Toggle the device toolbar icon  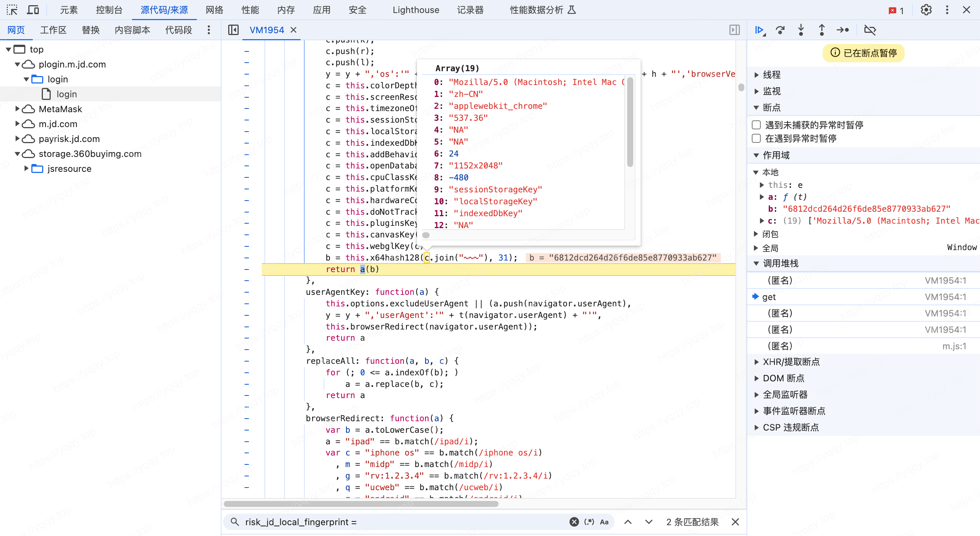point(33,10)
